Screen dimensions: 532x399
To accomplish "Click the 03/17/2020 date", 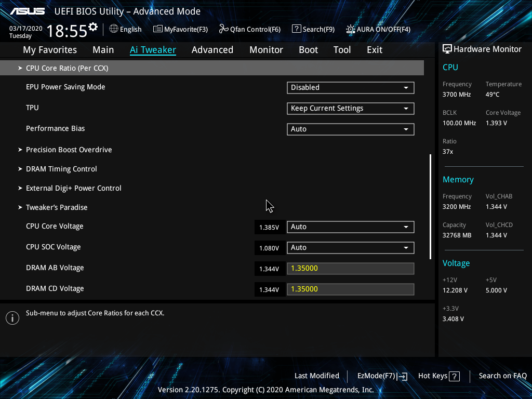I will [x=26, y=29].
